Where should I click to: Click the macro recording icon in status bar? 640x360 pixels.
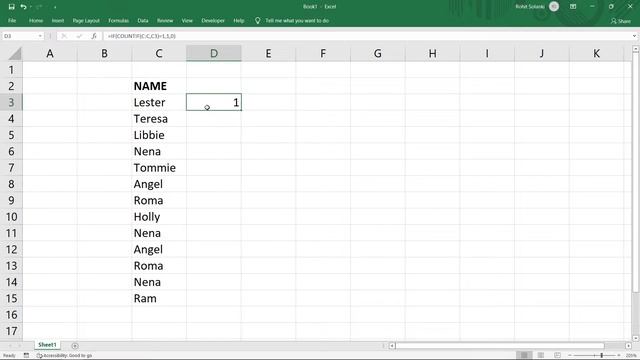click(x=26, y=356)
